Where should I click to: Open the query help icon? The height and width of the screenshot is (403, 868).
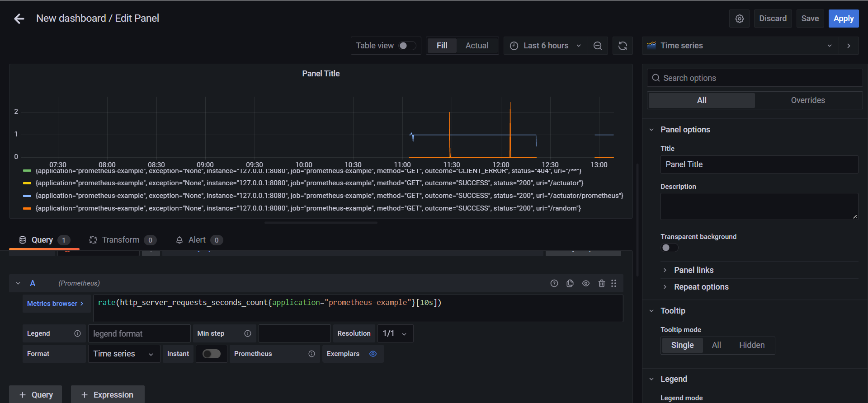[x=554, y=283]
